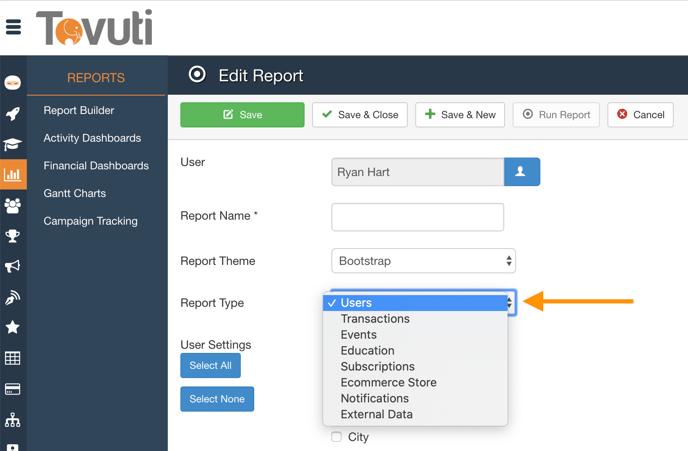Screen dimensions: 688x451
Task: Click the user picker icon beside Ryan Hart
Action: click(521, 172)
